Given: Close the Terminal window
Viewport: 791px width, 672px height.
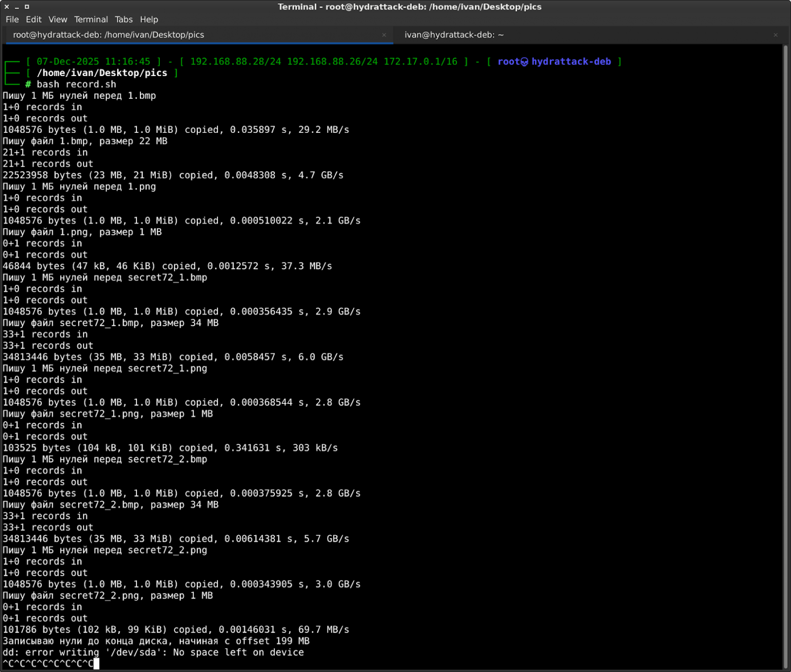Looking at the screenshot, I should click(x=7, y=7).
